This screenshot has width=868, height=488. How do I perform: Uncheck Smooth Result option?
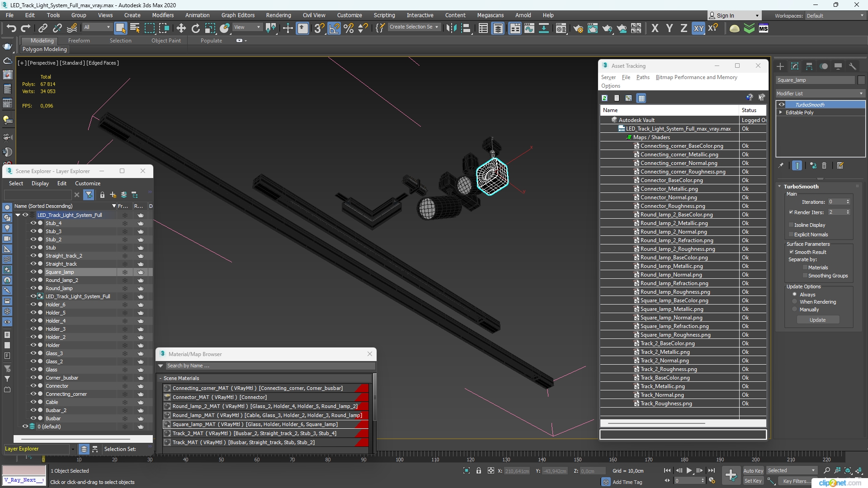tap(792, 252)
